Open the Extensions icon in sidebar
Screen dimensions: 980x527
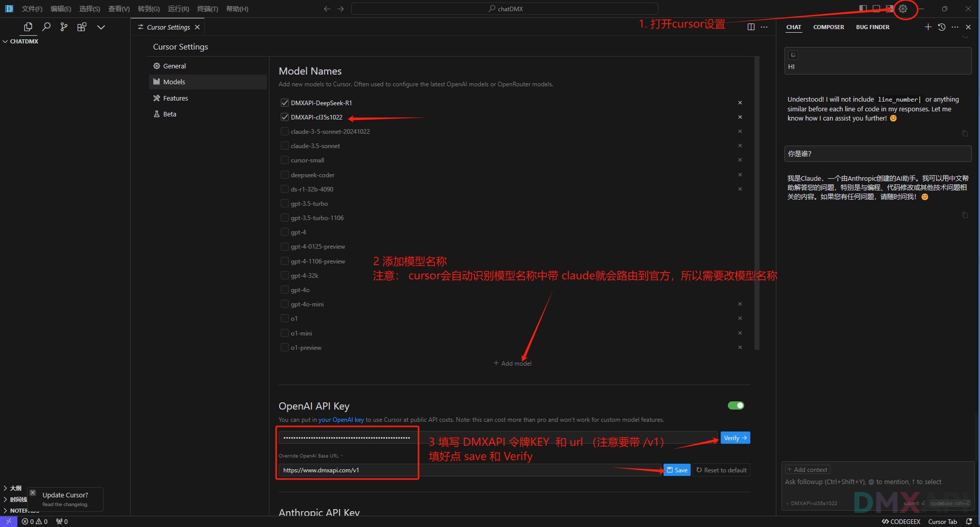(82, 27)
